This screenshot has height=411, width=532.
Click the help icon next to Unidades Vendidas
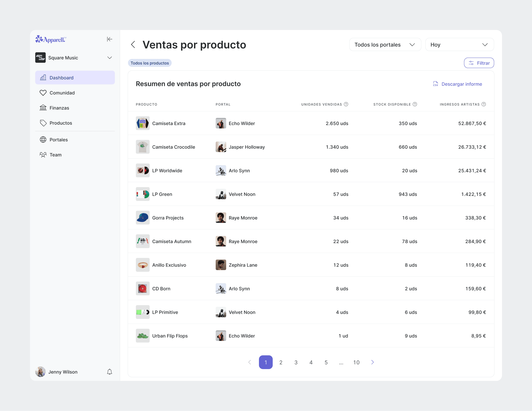(x=346, y=104)
